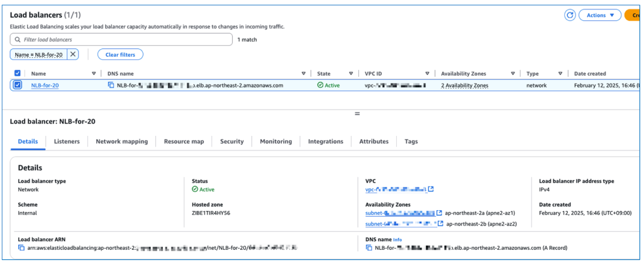
Task: Open the Monitoring tab
Action: pyautogui.click(x=275, y=142)
